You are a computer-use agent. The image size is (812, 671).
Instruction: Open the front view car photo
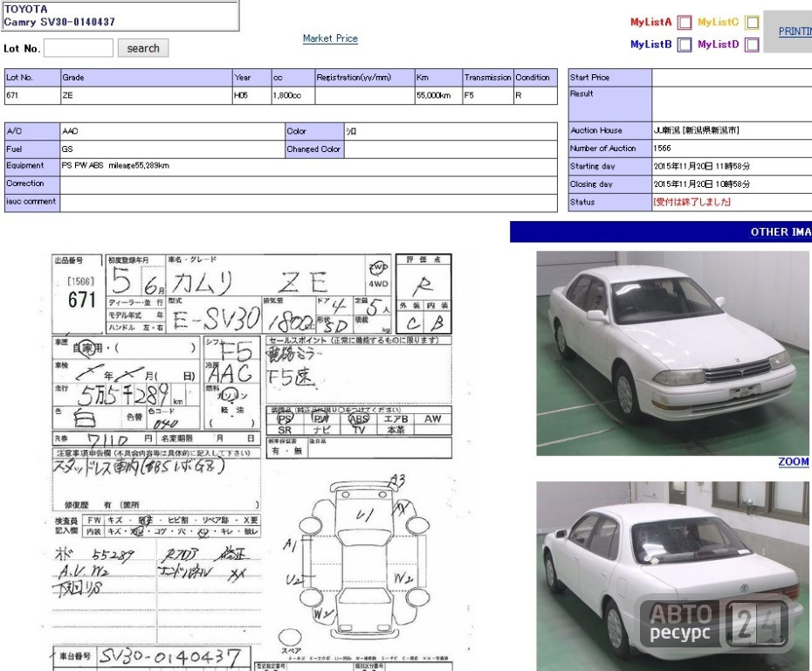pos(672,353)
